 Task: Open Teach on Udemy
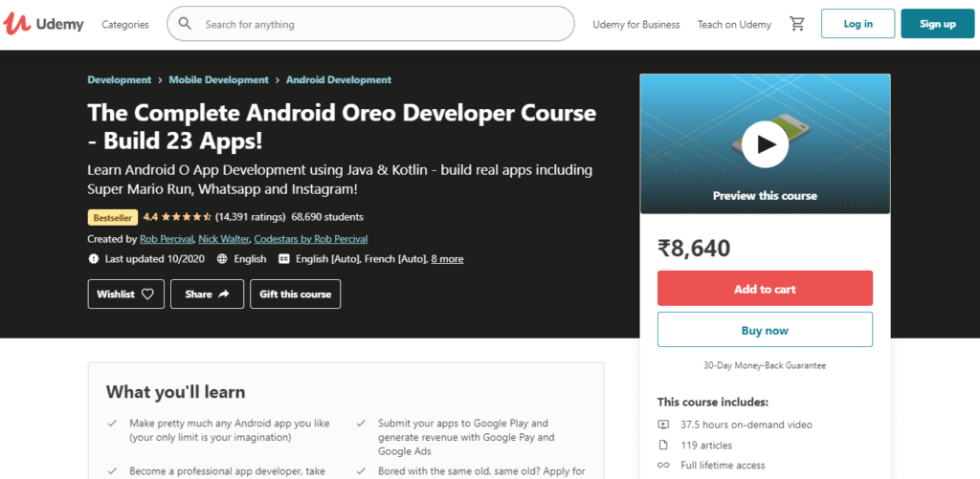pyautogui.click(x=734, y=24)
